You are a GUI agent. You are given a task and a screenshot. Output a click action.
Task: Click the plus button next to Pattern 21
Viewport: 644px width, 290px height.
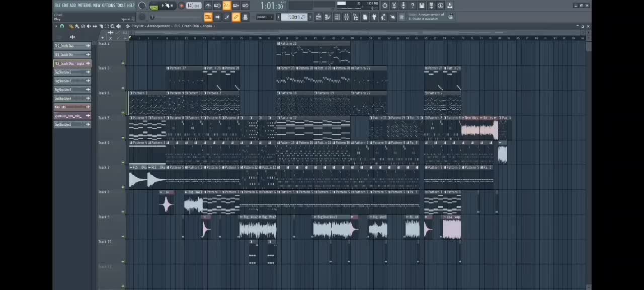click(x=310, y=17)
